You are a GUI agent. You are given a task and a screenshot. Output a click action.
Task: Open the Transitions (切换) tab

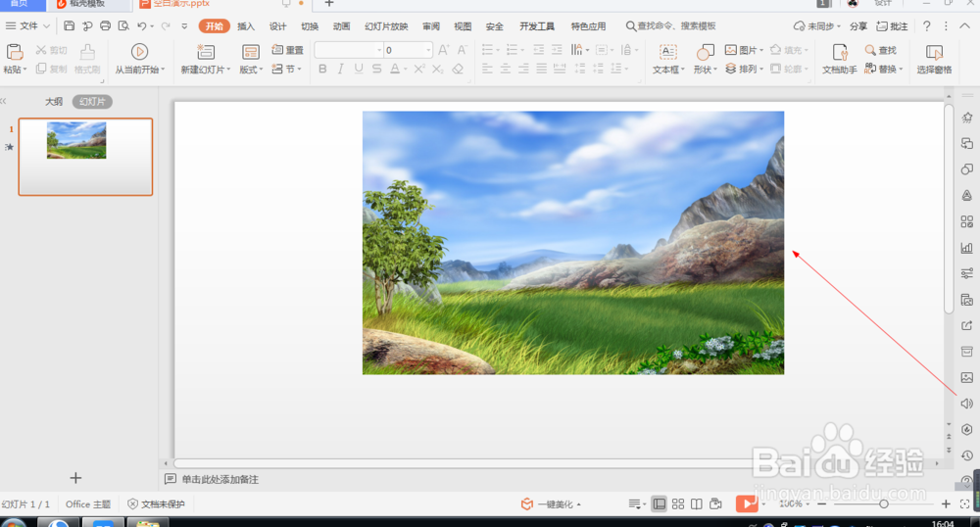pyautogui.click(x=310, y=26)
